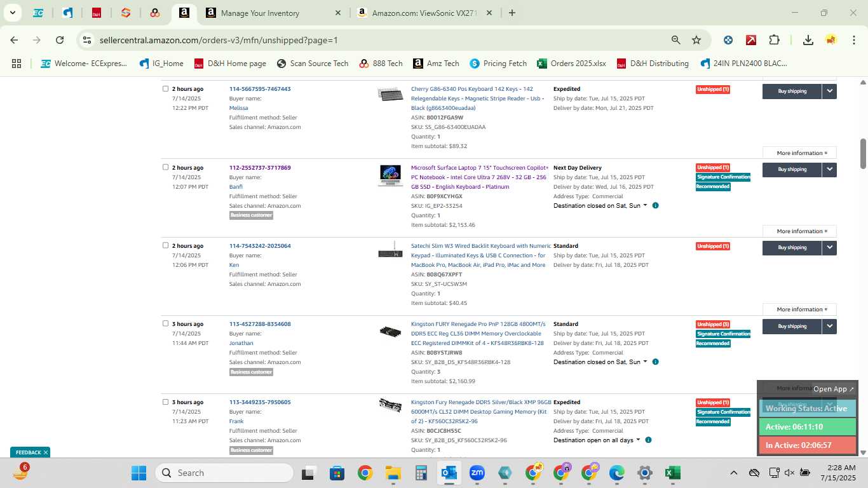
Task: Bookmark this page with the star icon
Action: click(696, 40)
